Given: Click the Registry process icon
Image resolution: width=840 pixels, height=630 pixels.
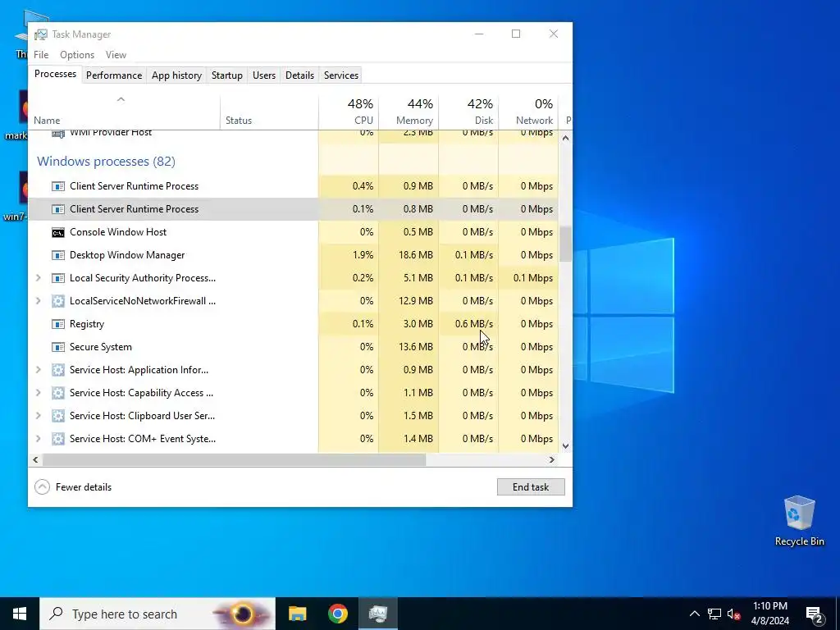Looking at the screenshot, I should tap(58, 324).
